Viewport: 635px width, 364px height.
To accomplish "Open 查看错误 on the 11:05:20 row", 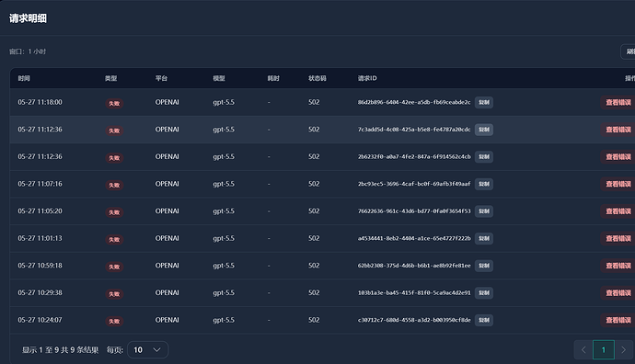I will pyautogui.click(x=618, y=211).
